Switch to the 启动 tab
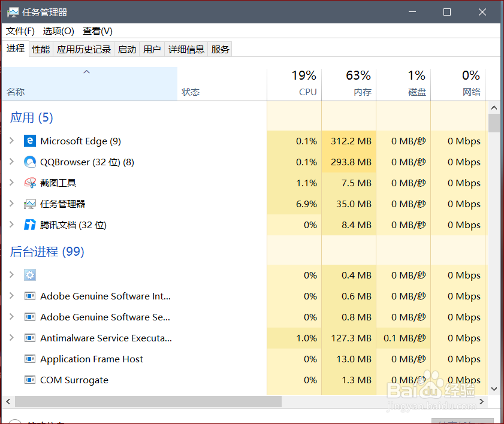 tap(126, 50)
